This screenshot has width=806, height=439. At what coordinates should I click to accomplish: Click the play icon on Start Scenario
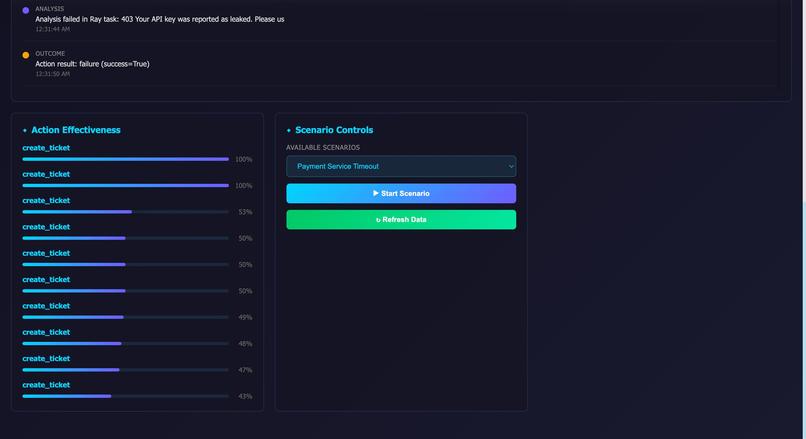(376, 193)
